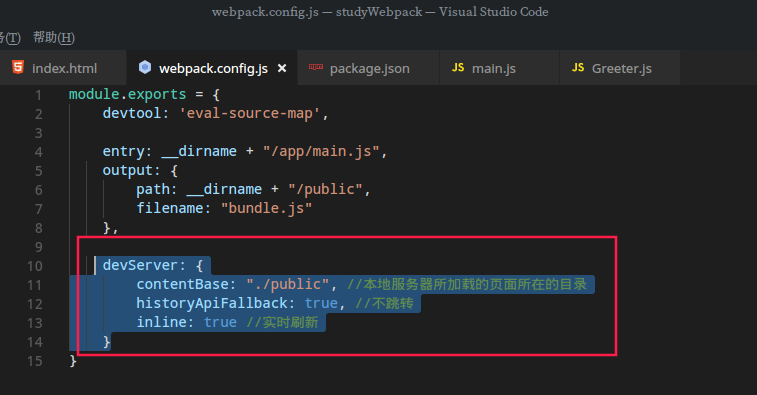Click the 'historyApiFallback' property name
Image resolution: width=757 pixels, height=395 pixels.
[x=211, y=303]
